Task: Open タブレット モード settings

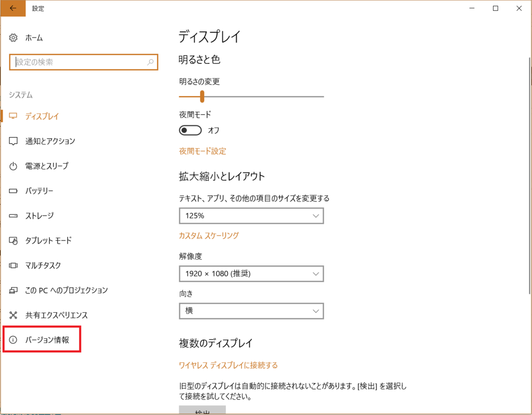Action: coord(48,240)
